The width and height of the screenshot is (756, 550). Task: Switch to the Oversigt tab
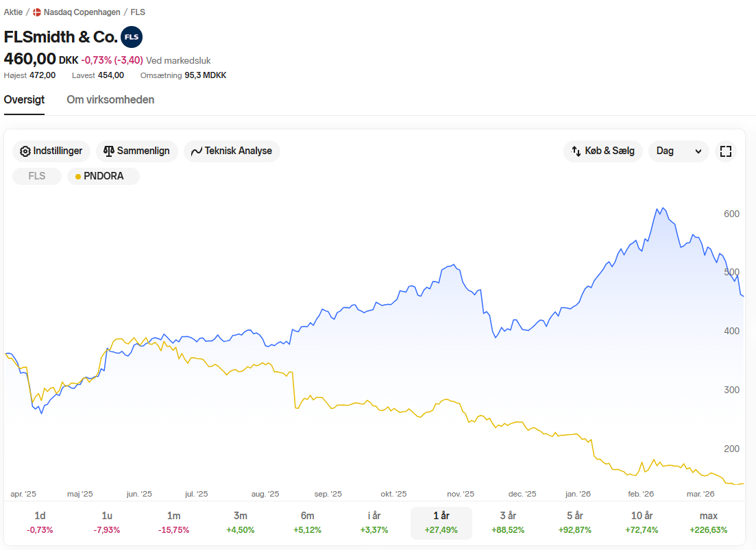point(24,100)
